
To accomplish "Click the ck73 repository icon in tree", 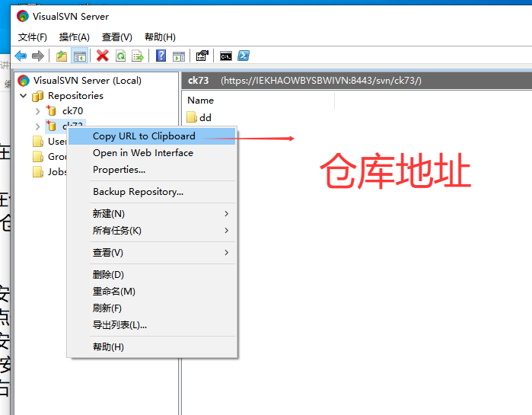I will 51,126.
